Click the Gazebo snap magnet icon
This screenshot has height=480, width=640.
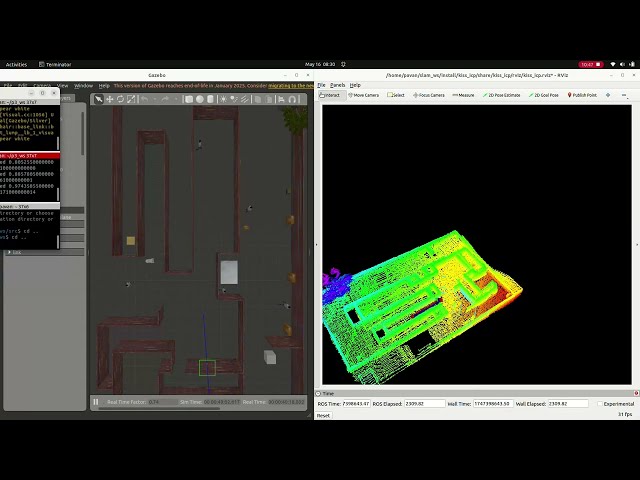pyautogui.click(x=292, y=99)
